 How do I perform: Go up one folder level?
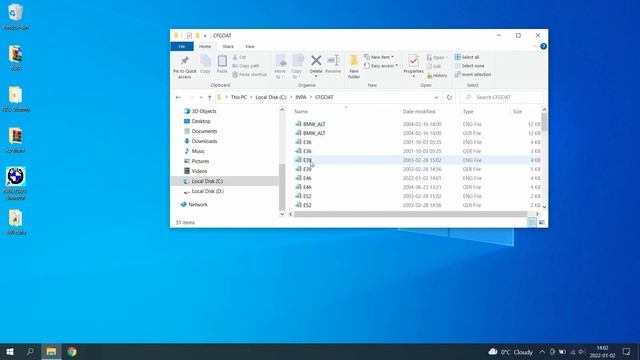[209, 97]
